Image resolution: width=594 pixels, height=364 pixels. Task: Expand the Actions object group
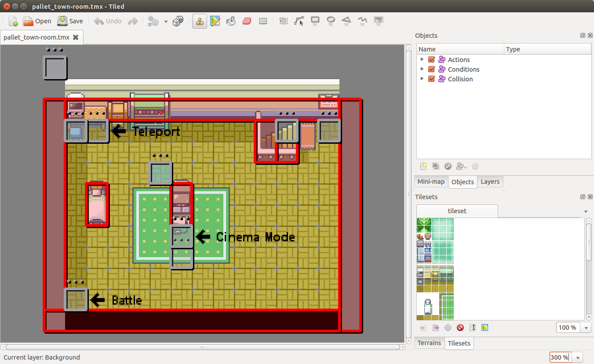tap(422, 59)
